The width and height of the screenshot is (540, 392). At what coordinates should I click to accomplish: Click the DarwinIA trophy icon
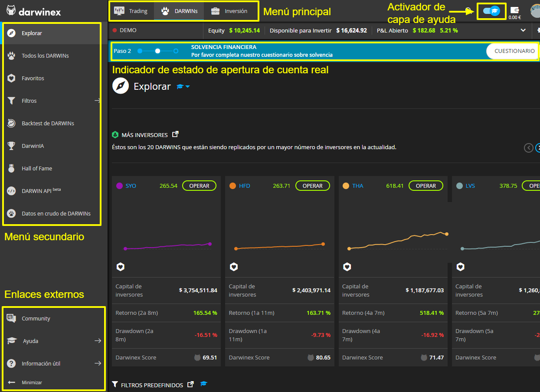click(12, 146)
